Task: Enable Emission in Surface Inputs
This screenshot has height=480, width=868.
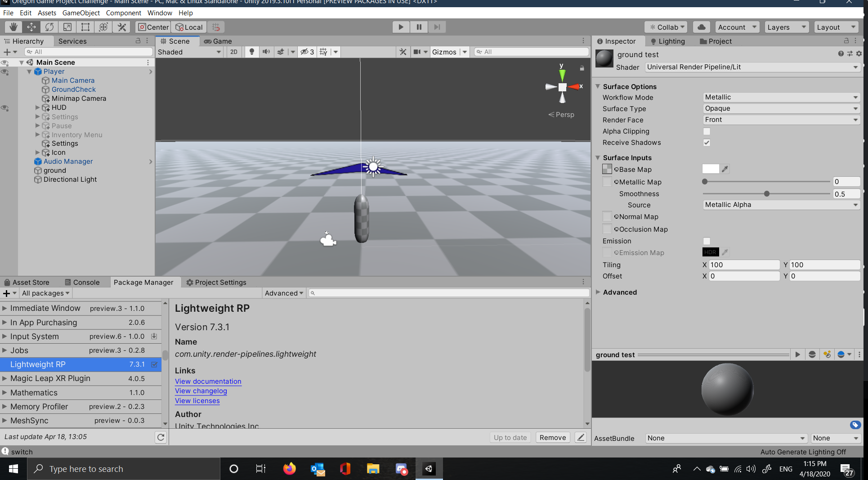Action: click(x=707, y=241)
